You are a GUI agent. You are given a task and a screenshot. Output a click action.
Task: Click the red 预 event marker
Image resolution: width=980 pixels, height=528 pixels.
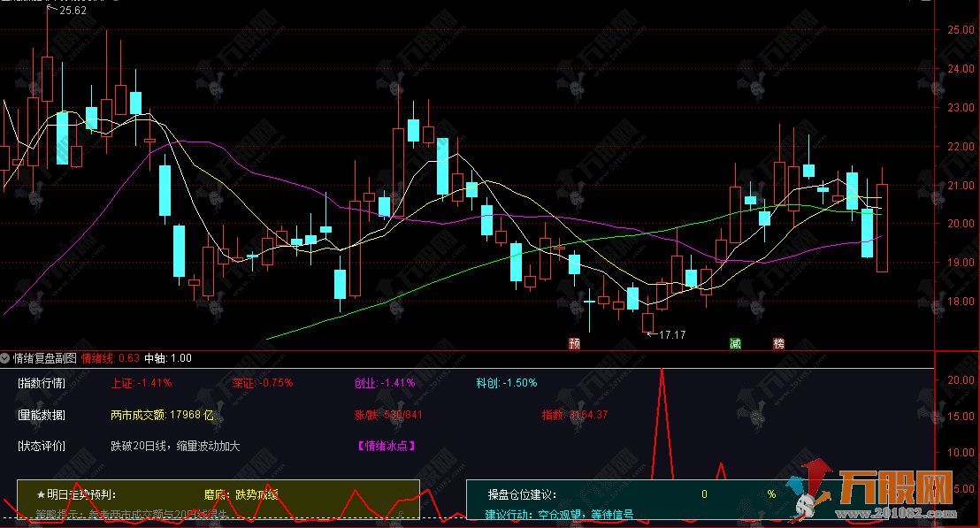click(575, 343)
